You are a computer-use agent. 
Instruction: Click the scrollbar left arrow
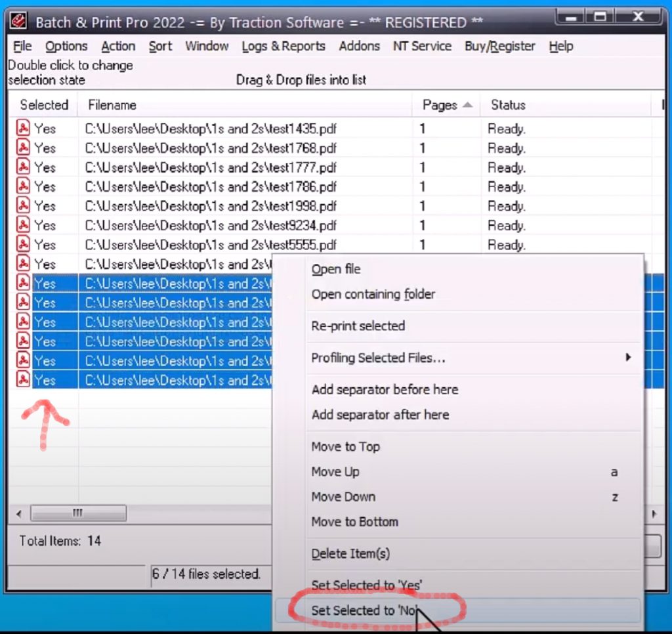(18, 513)
